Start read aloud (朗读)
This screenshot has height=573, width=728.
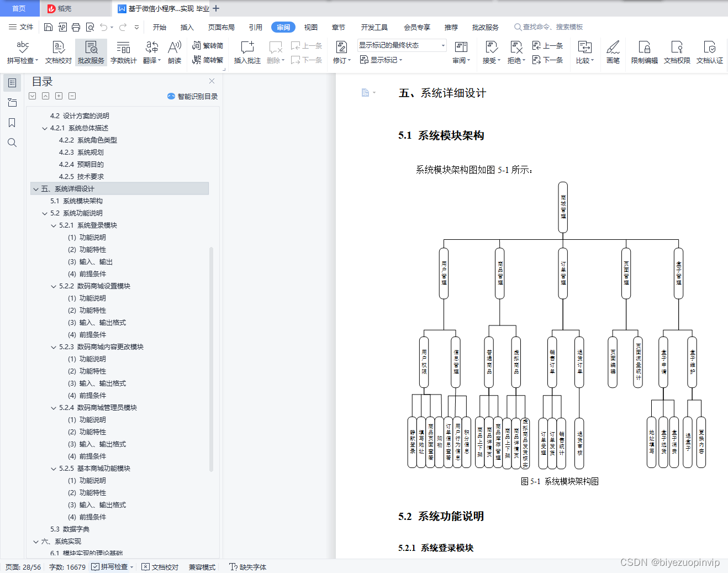pos(175,52)
